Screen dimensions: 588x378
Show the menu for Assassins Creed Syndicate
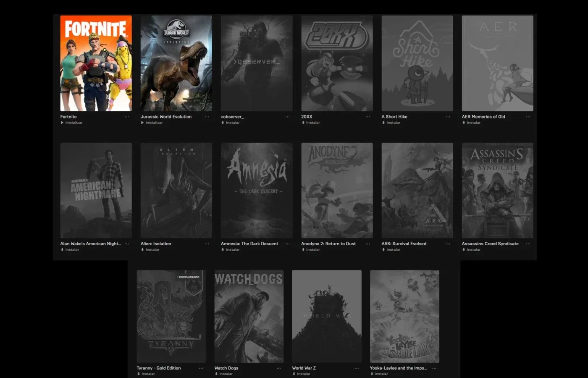coord(528,244)
